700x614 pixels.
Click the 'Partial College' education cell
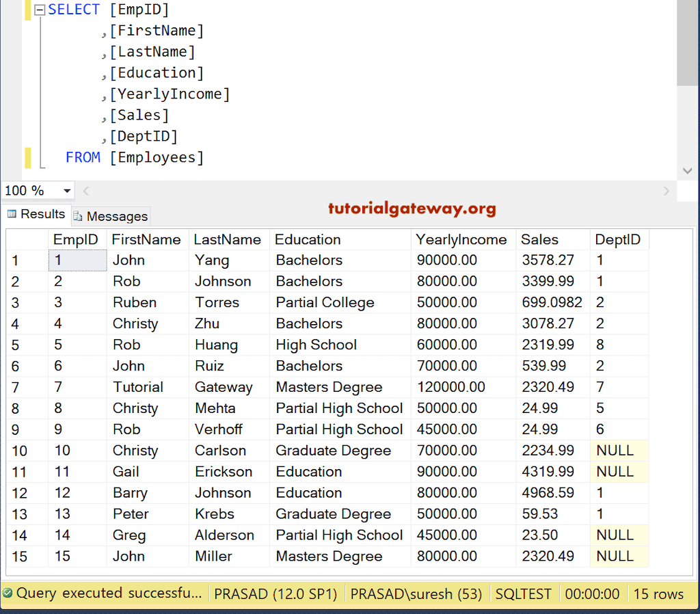340,303
